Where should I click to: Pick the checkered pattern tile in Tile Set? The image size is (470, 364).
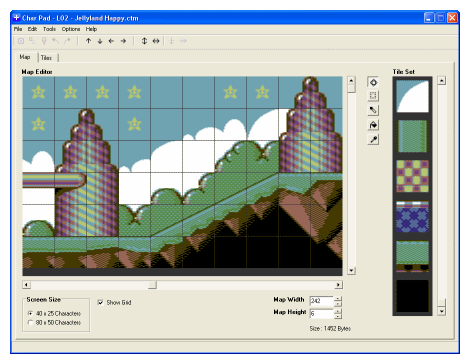(x=412, y=176)
